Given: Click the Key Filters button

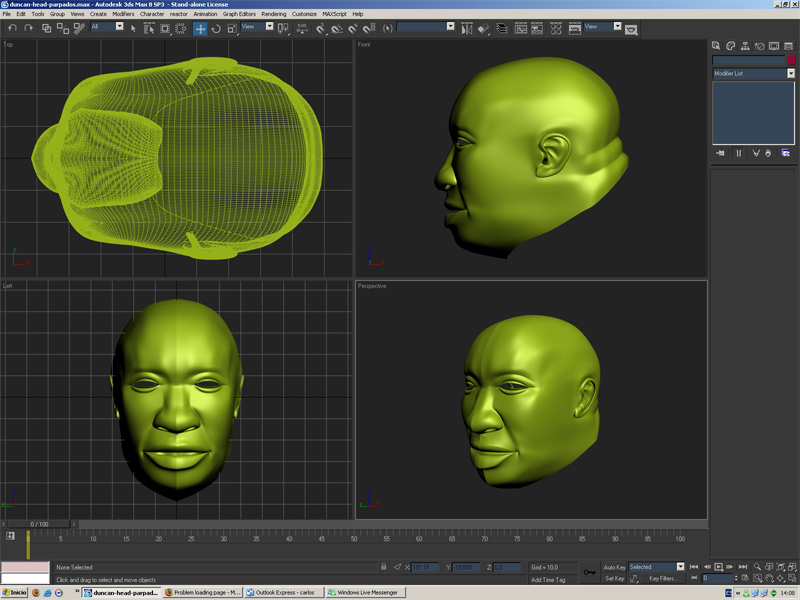Looking at the screenshot, I should click(663, 578).
